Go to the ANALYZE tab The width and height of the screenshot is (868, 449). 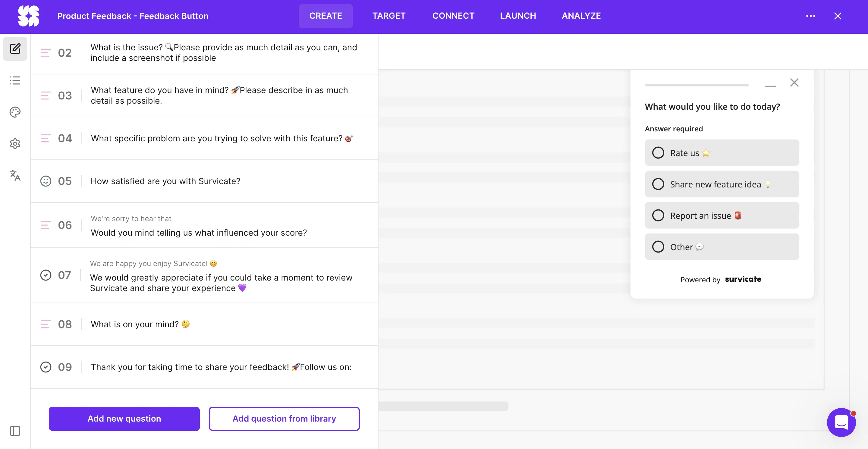click(x=581, y=16)
